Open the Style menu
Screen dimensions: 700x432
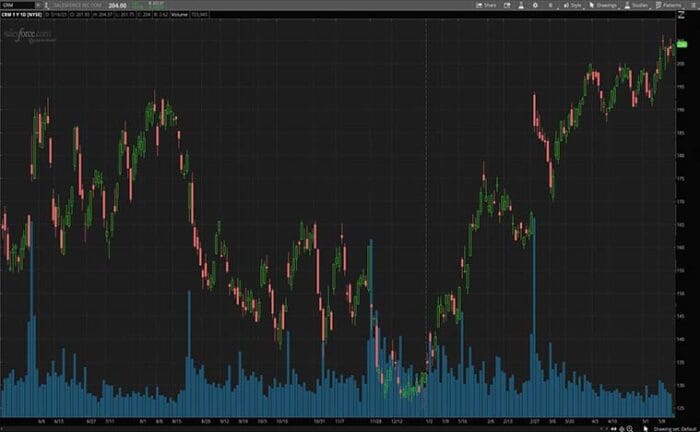(x=572, y=5)
